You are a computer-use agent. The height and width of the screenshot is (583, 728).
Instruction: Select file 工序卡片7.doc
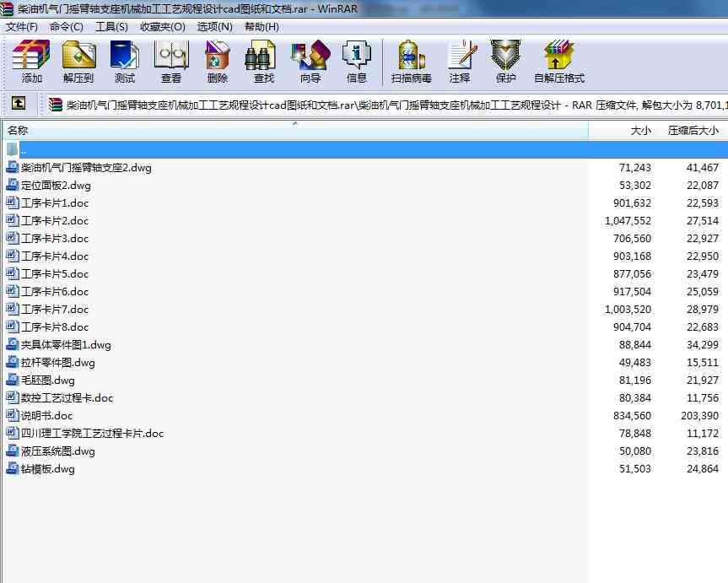[x=55, y=309]
